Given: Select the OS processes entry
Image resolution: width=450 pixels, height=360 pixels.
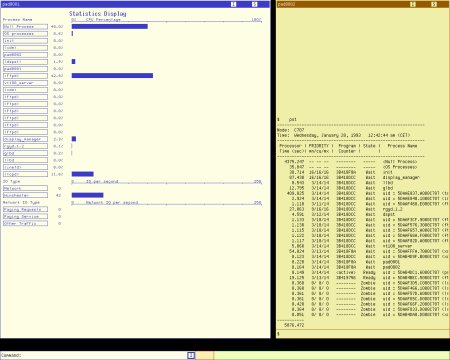Looking at the screenshot, I should 25,34.
